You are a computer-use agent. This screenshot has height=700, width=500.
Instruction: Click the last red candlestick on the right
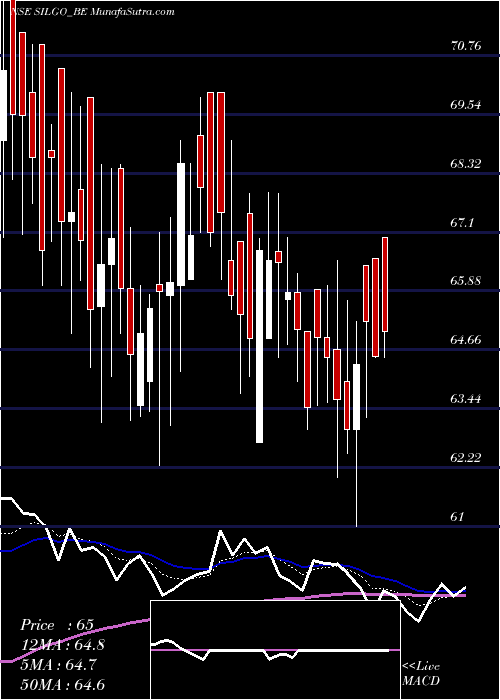coord(384,284)
